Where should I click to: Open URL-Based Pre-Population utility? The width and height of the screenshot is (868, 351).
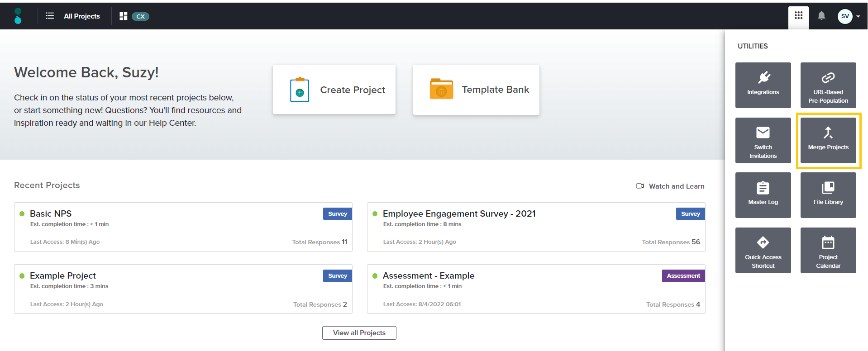click(828, 85)
